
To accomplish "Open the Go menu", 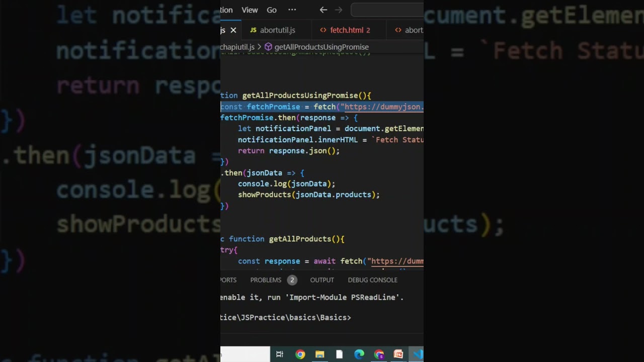I will point(272,10).
